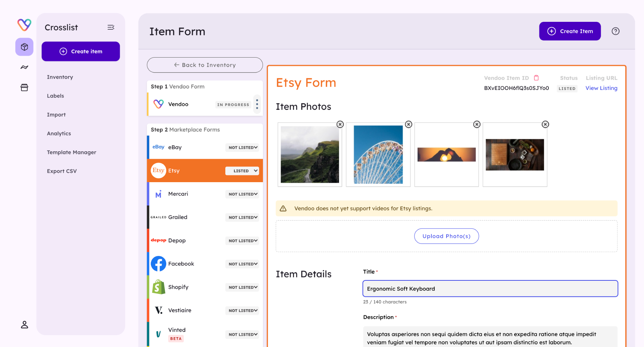The height and width of the screenshot is (347, 644).
Task: Focus the Title input field
Action: click(490, 289)
